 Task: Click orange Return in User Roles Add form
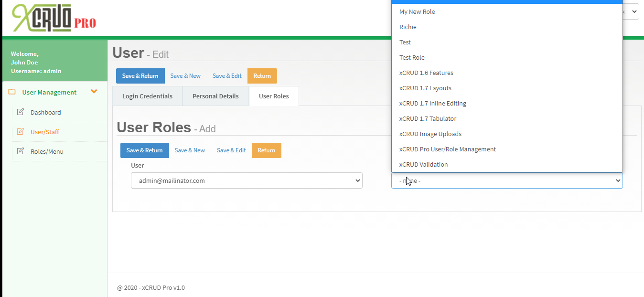(266, 150)
